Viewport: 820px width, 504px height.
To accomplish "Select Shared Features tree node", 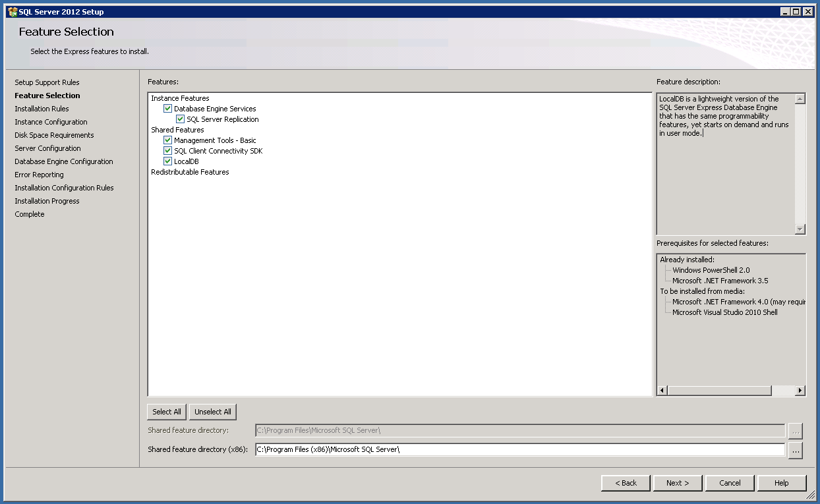I will (177, 130).
